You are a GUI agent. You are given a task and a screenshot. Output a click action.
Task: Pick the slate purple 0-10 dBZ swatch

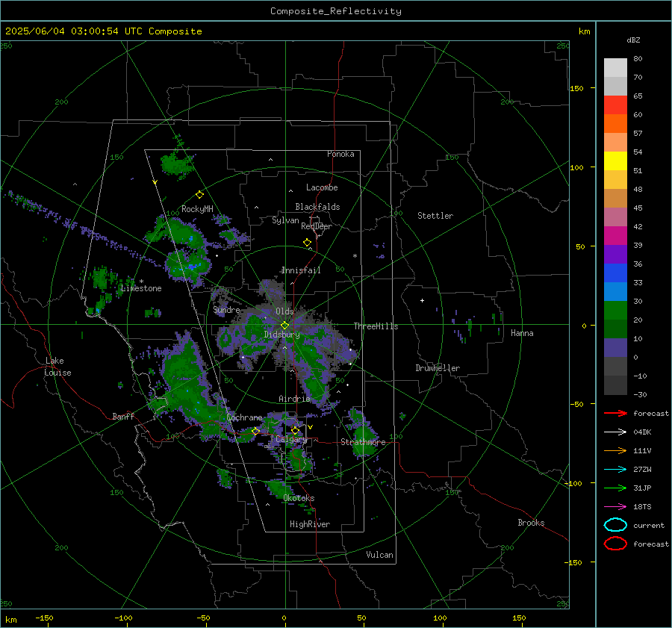(x=615, y=348)
